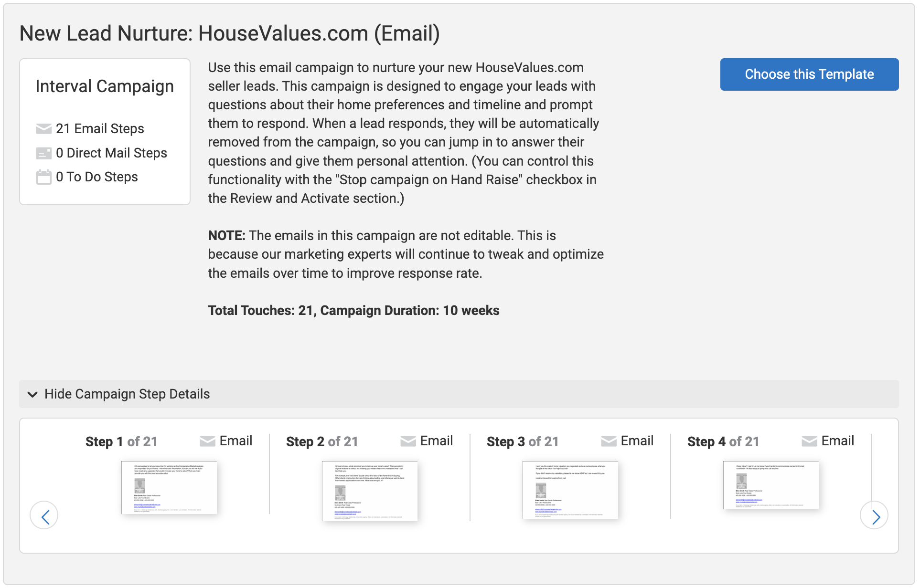Advance carousel with the right arrow
Viewport: 920px width, 588px height.
[874, 515]
